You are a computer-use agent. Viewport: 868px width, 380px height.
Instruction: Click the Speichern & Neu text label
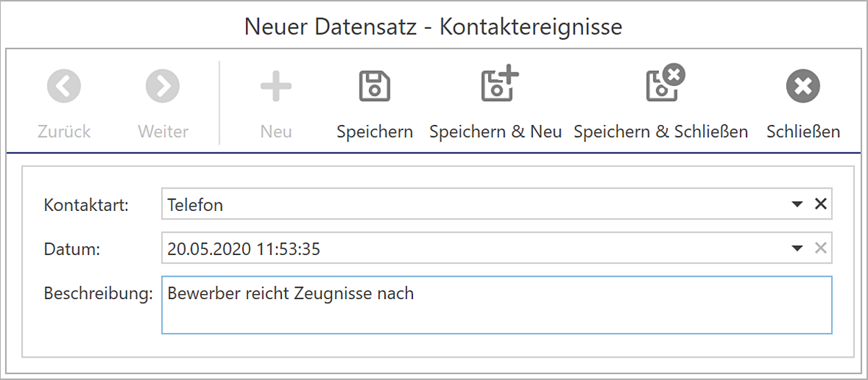[495, 132]
